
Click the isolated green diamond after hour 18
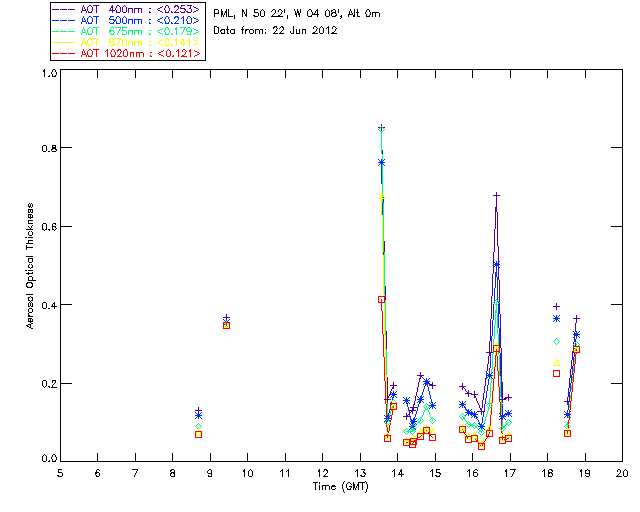(556, 341)
